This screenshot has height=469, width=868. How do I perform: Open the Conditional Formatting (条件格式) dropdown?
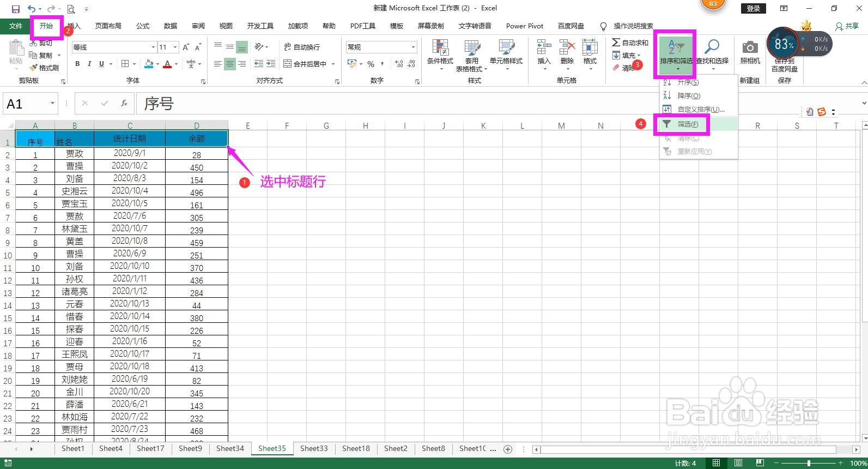tap(440, 56)
